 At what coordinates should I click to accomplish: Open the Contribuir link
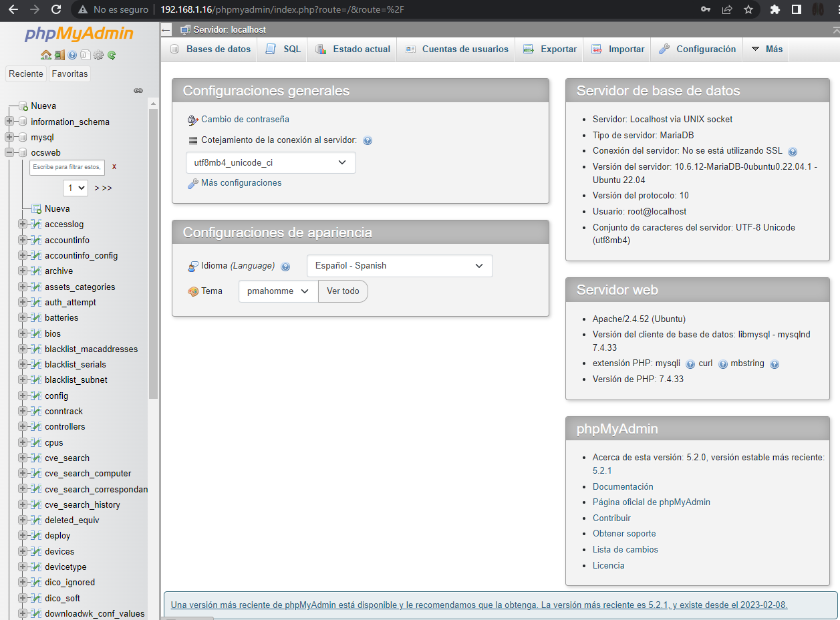(x=611, y=518)
